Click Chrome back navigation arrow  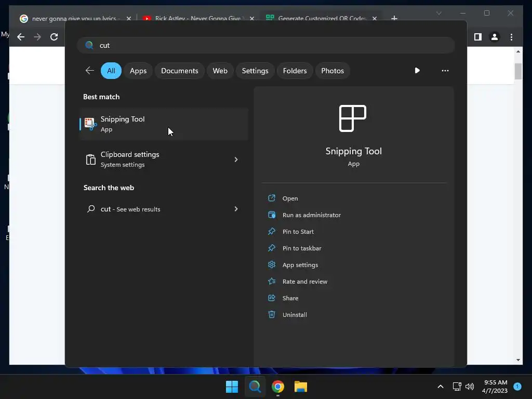(21, 37)
